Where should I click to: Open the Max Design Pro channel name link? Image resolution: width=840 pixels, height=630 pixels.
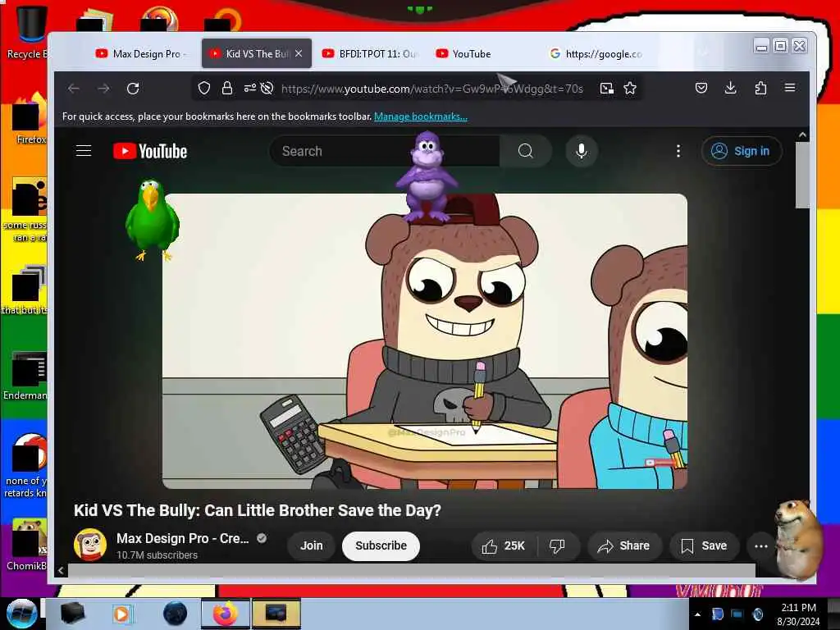pos(183,538)
